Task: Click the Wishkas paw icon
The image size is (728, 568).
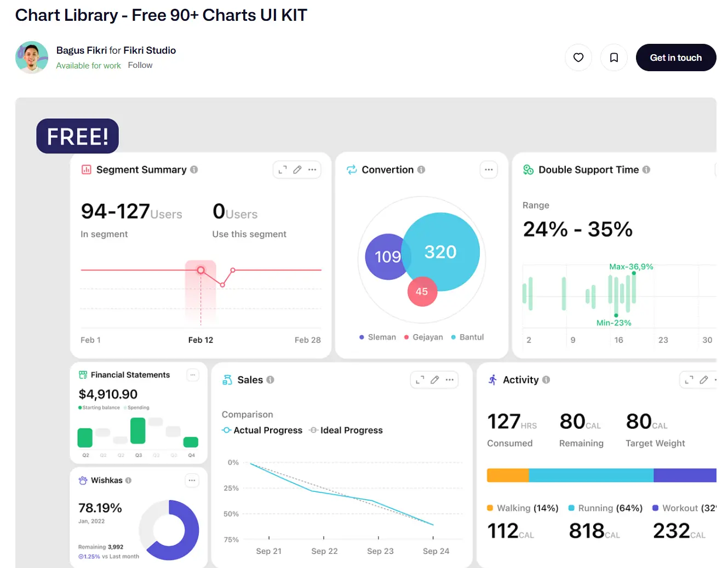Action: tap(83, 480)
